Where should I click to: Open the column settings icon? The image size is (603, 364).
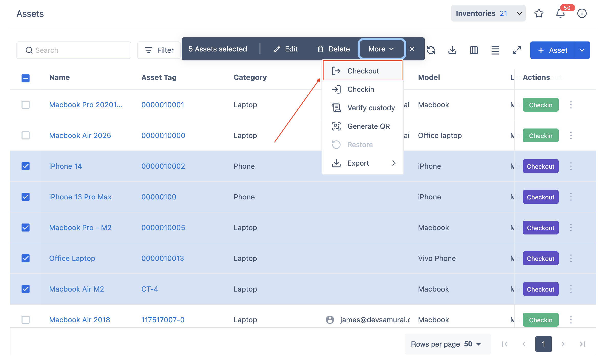coord(474,50)
